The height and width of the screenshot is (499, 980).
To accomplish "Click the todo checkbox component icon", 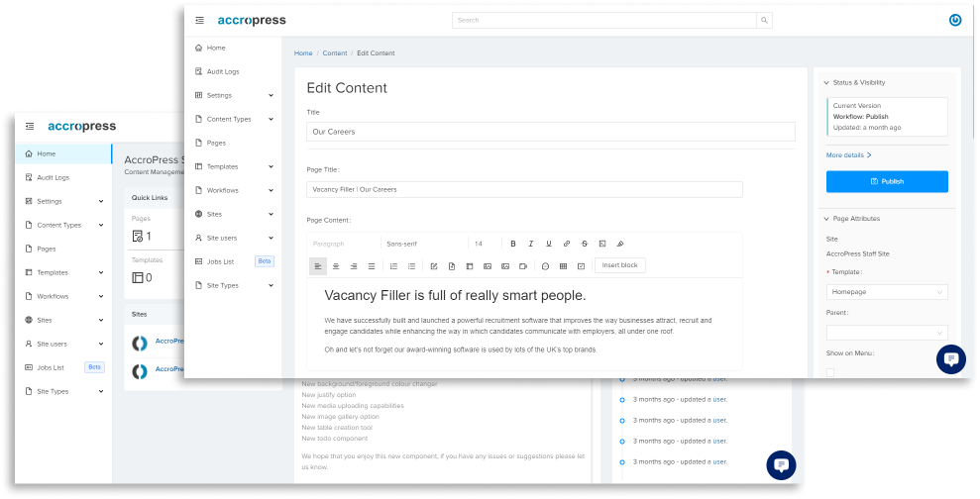I will (582, 266).
